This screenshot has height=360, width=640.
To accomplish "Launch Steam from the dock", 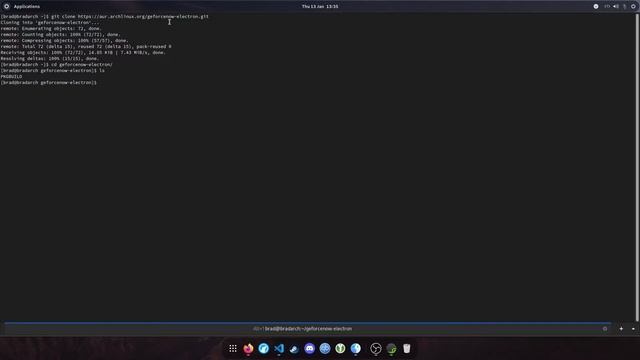I will click(294, 349).
